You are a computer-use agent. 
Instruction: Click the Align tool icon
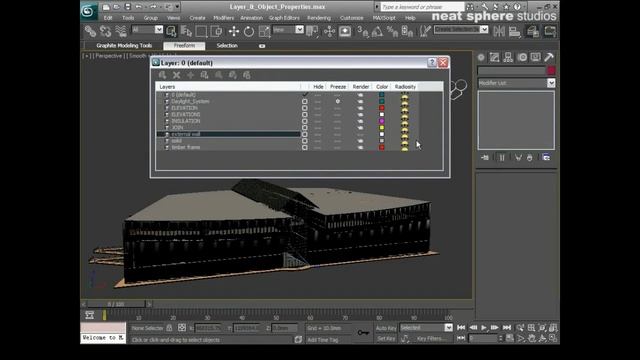click(514, 31)
